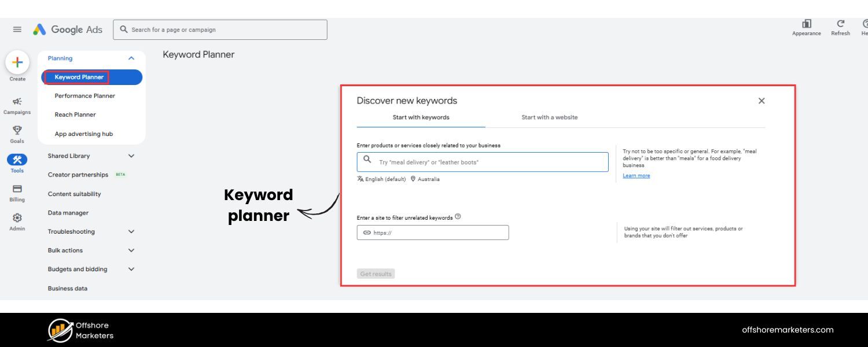Screen dimensions: 868x347
Task: Click the products or services keyword input field
Action: tap(482, 162)
